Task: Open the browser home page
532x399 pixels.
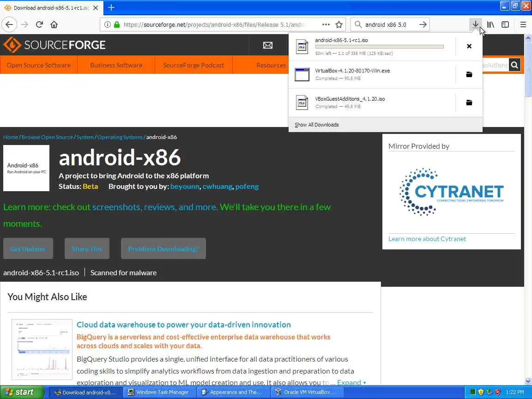Action: point(54,24)
